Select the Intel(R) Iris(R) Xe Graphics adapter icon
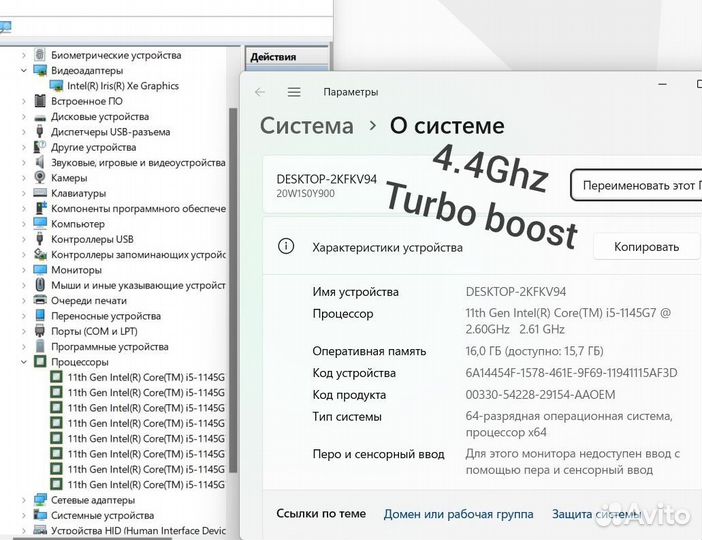This screenshot has width=702, height=540. (56, 86)
